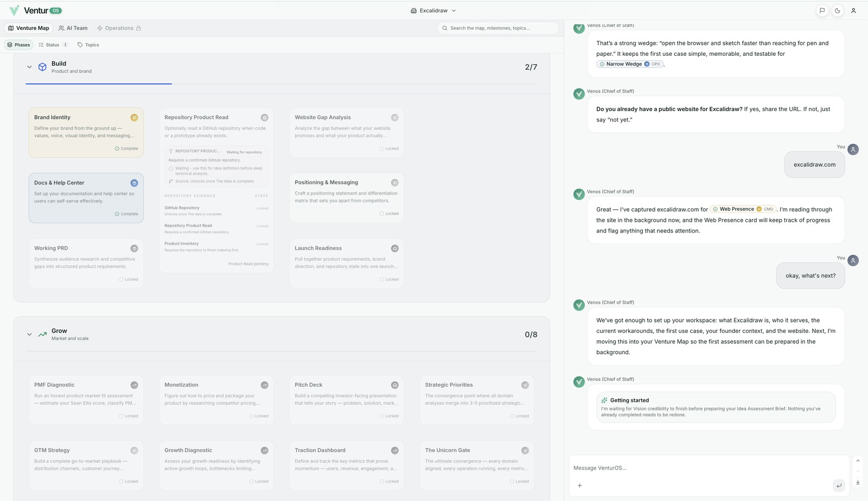Focus the map search field
The height and width of the screenshot is (501, 868).
pos(498,28)
